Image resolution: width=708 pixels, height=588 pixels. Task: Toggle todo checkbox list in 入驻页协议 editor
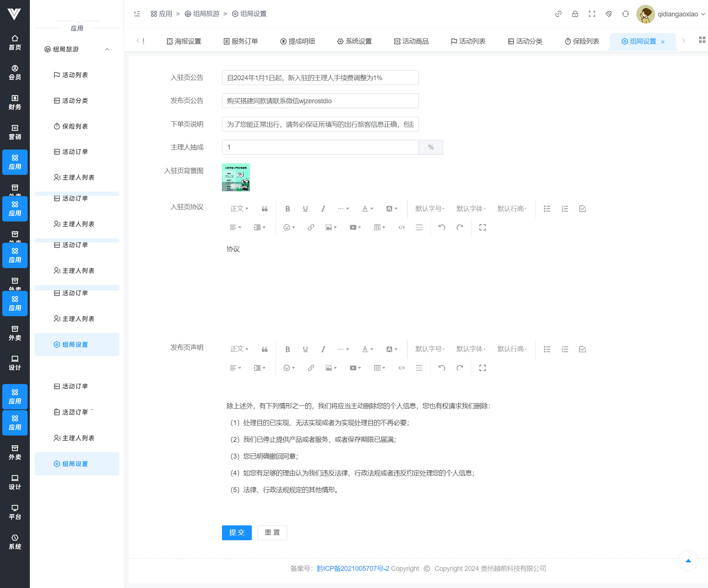(582, 209)
